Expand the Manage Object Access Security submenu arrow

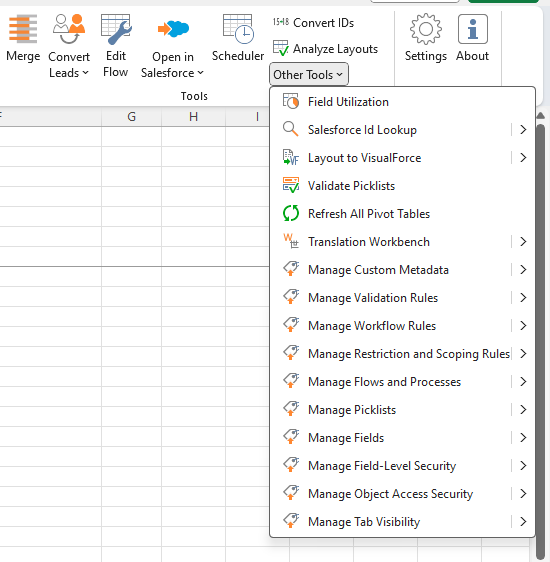click(523, 493)
